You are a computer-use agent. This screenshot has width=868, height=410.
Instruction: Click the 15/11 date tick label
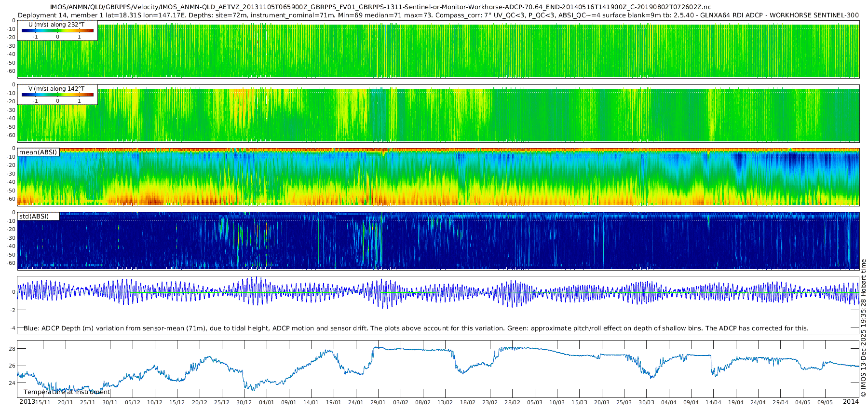42,402
